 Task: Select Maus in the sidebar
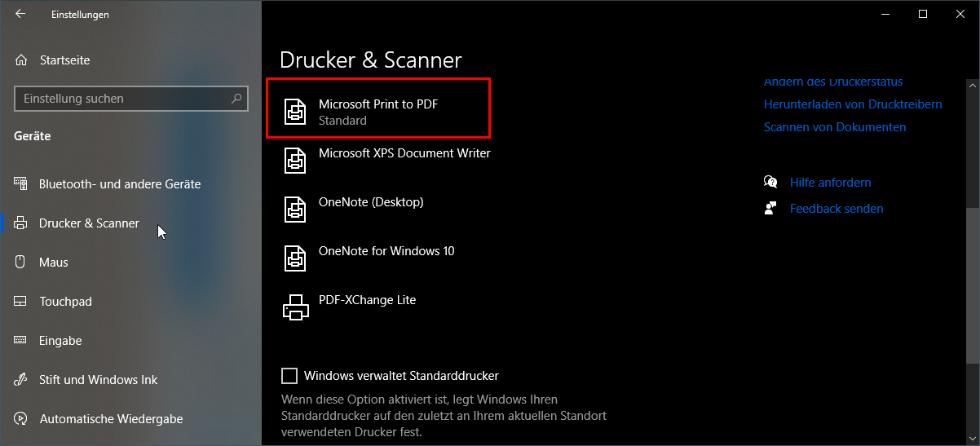click(x=53, y=263)
